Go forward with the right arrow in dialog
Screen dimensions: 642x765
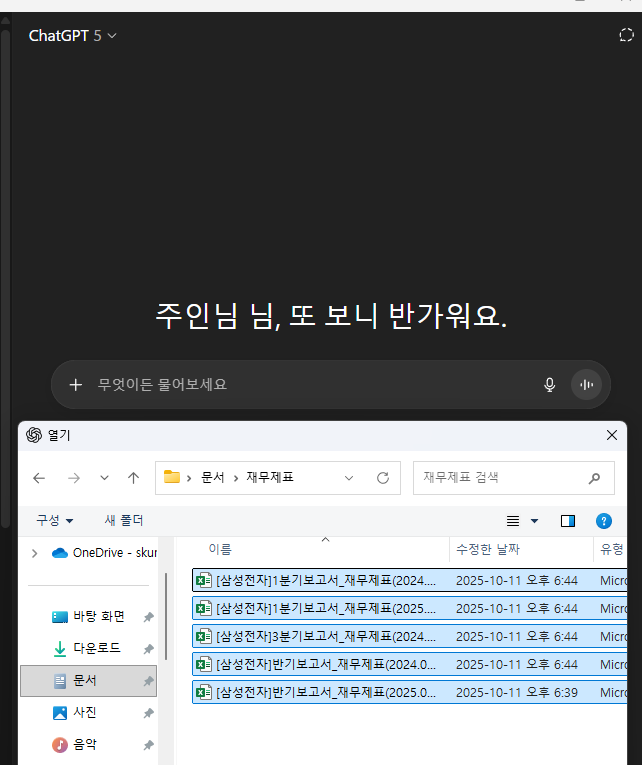pyautogui.click(x=74, y=478)
